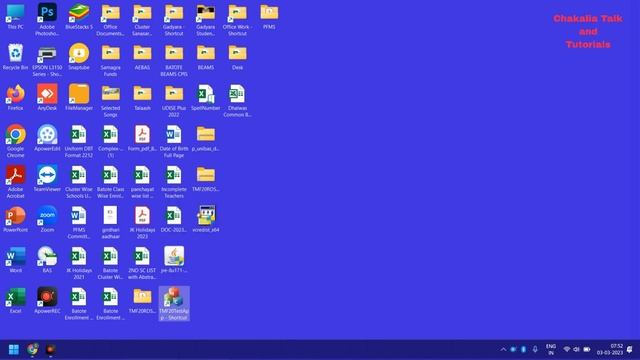
Task: Select the EPSON L3150 Series printer shortcut
Action: [47, 60]
